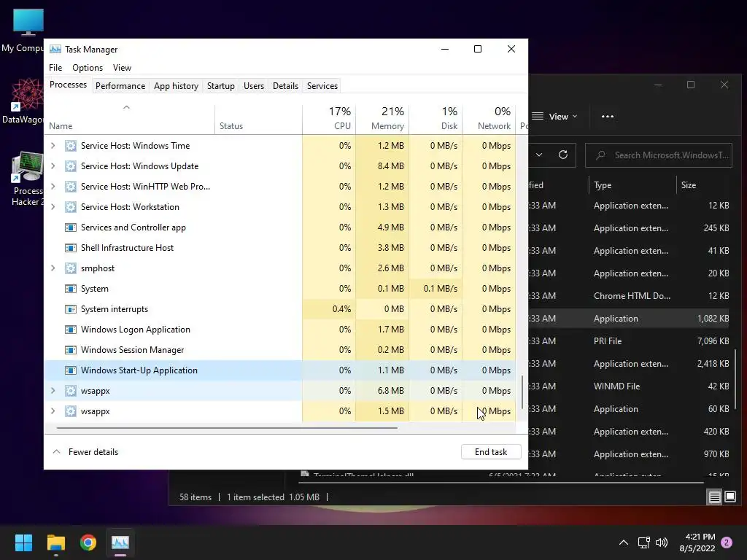Image resolution: width=747 pixels, height=560 pixels.
Task: Show hidden icons in the system tray
Action: tap(623, 542)
